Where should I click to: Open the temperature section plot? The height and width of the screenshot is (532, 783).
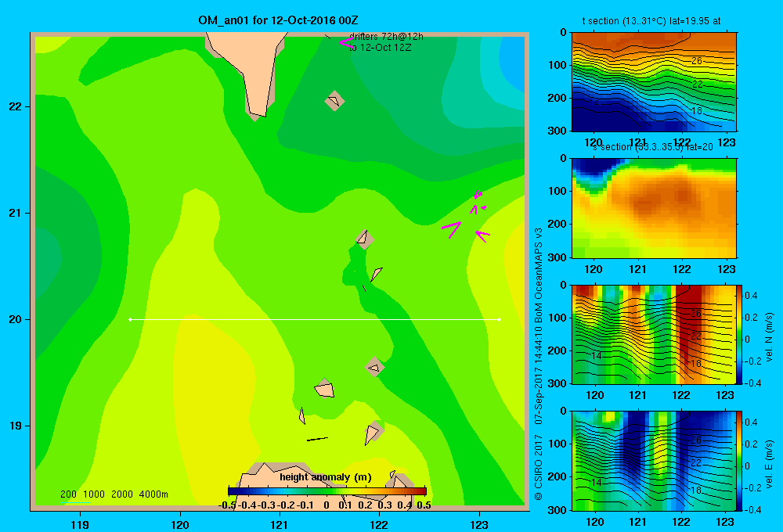pos(654,82)
